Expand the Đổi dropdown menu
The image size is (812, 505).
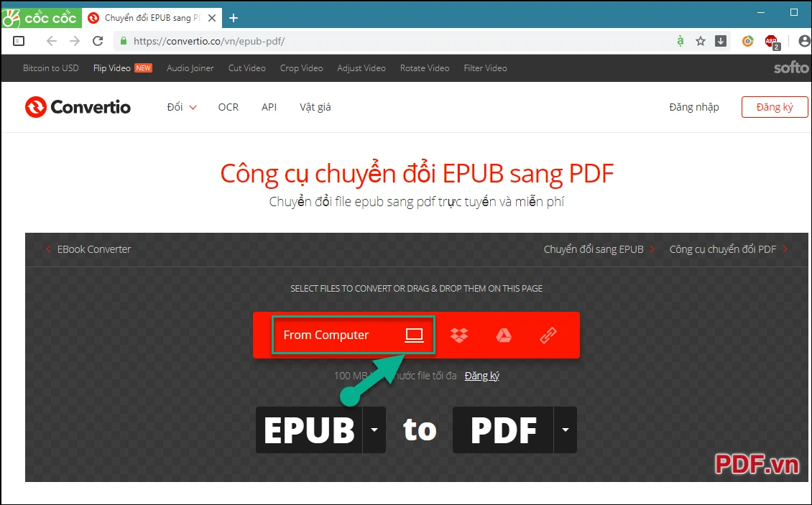[182, 107]
